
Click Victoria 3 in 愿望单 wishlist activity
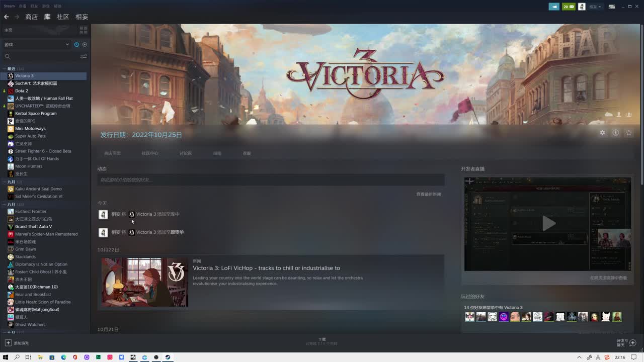click(146, 232)
